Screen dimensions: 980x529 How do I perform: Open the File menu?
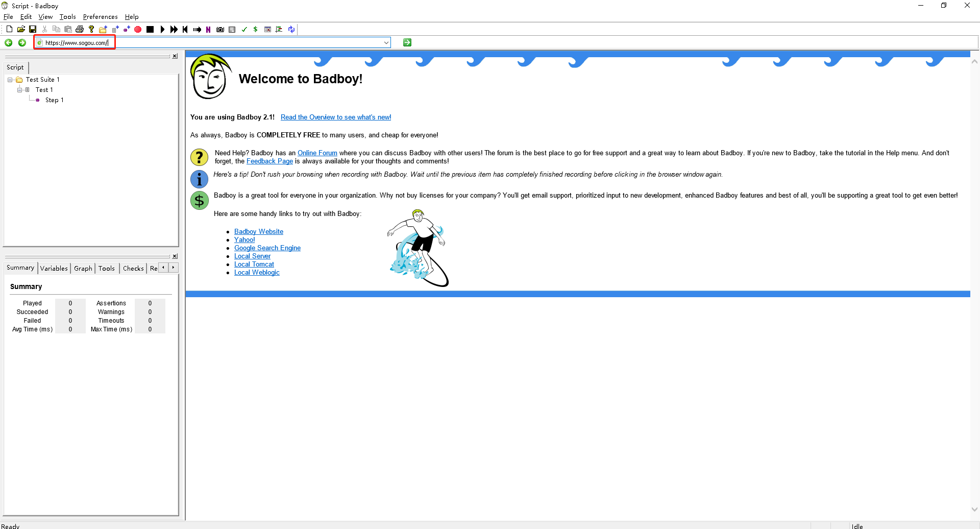pyautogui.click(x=8, y=17)
